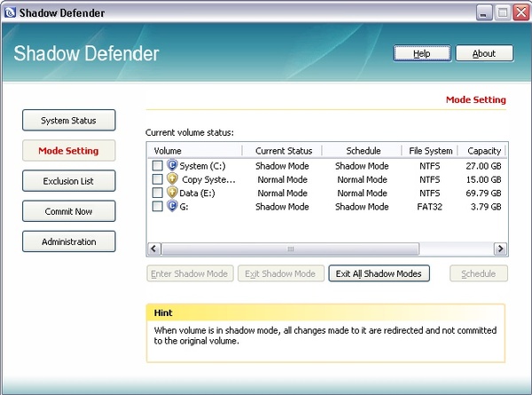The height and width of the screenshot is (395, 532).
Task: Check the System (C:) volume checkbox
Action: [x=158, y=166]
